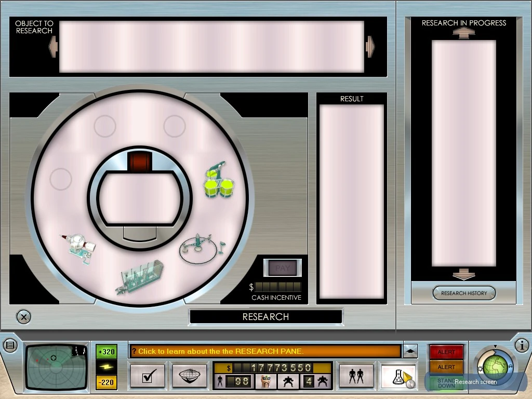The height and width of the screenshot is (399, 532).
Task: Click the power lightning bolt indicator
Action: 106,367
